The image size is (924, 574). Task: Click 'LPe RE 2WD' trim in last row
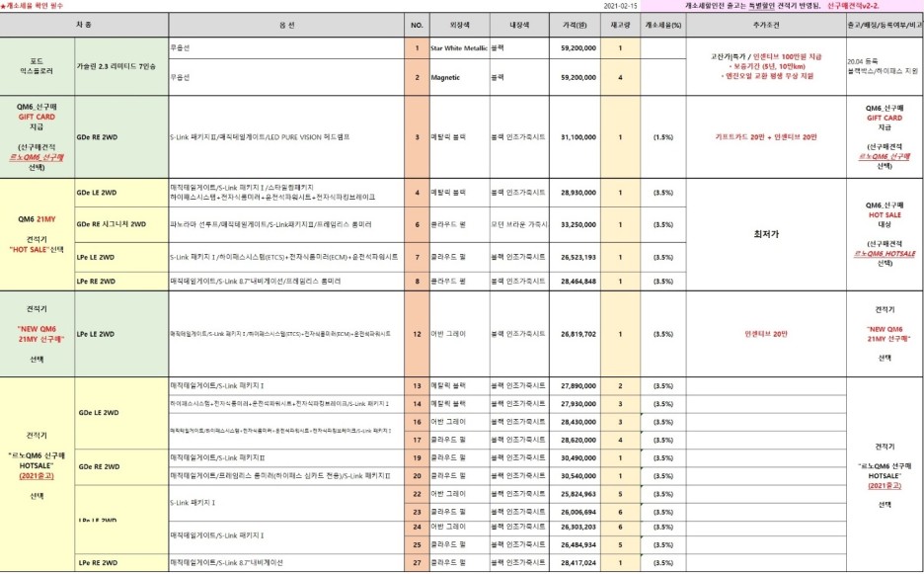coord(121,563)
